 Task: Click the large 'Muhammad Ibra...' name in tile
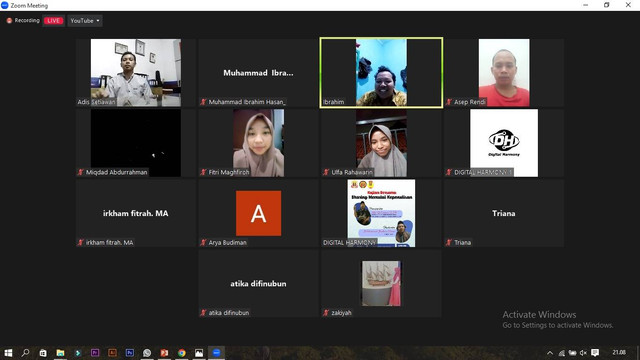(258, 73)
